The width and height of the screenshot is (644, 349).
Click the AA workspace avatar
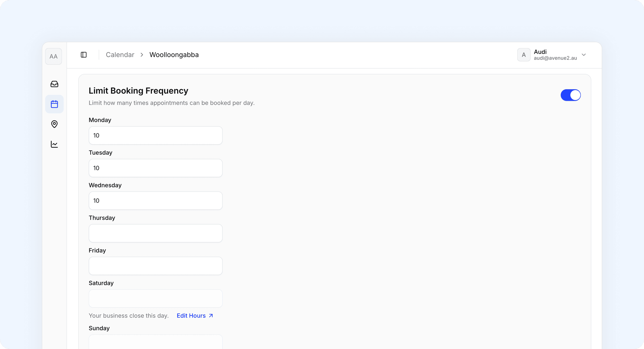pyautogui.click(x=53, y=56)
